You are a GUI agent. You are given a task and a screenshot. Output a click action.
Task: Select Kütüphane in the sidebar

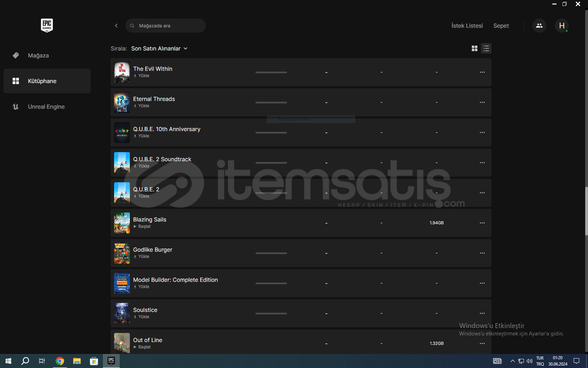pos(47,81)
